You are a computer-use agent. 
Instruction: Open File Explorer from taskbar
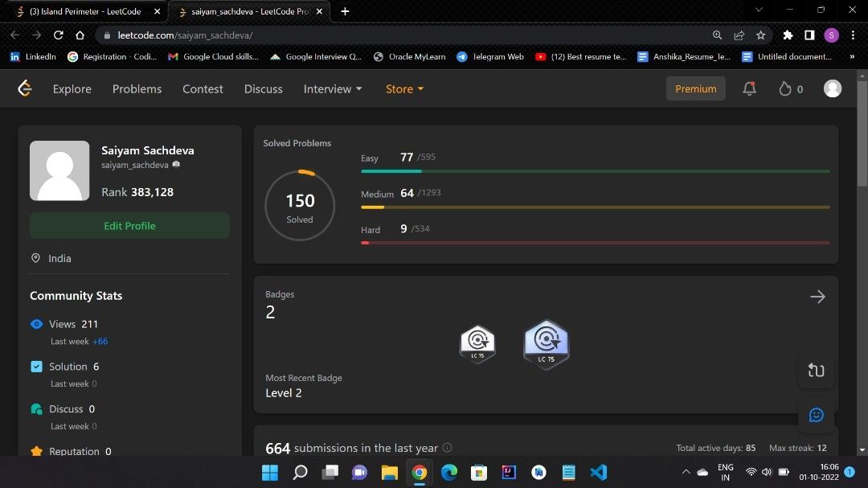pos(389,472)
